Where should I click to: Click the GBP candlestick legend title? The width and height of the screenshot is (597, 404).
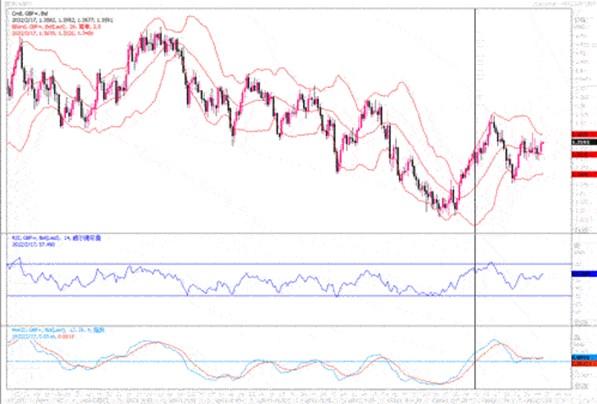30,14
